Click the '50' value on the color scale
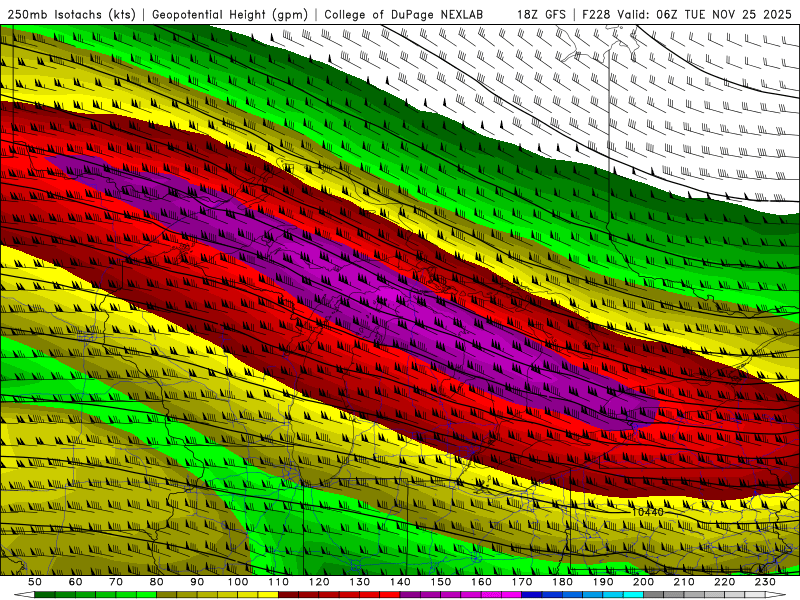 (35, 582)
